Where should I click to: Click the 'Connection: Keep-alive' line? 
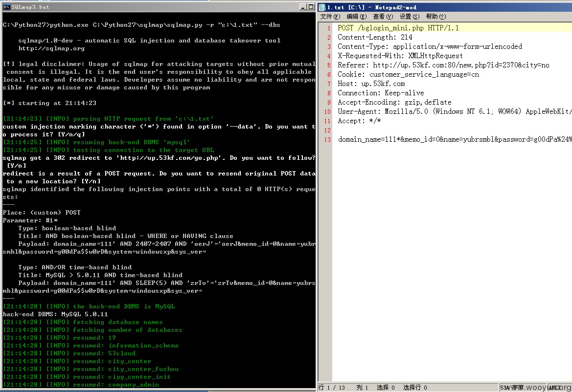(x=381, y=93)
